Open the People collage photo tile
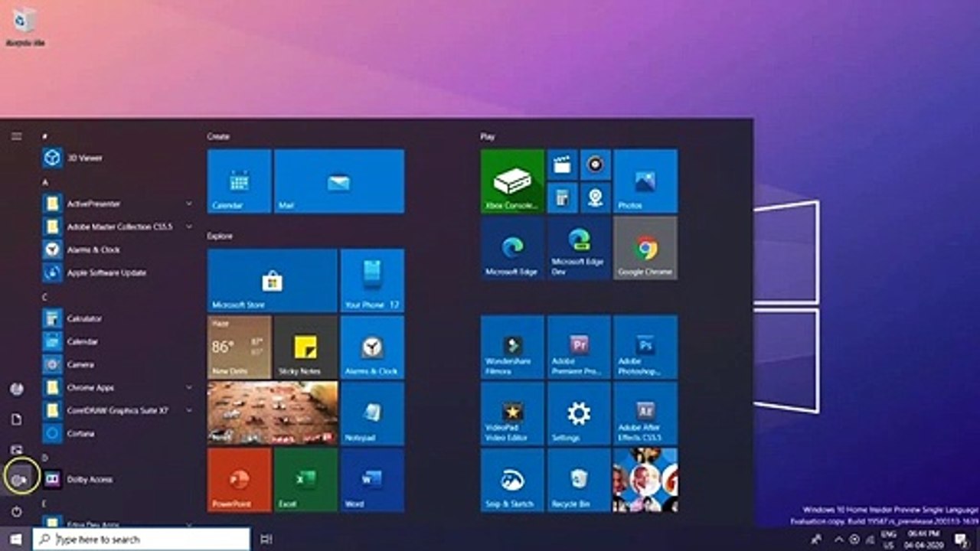 [x=645, y=480]
